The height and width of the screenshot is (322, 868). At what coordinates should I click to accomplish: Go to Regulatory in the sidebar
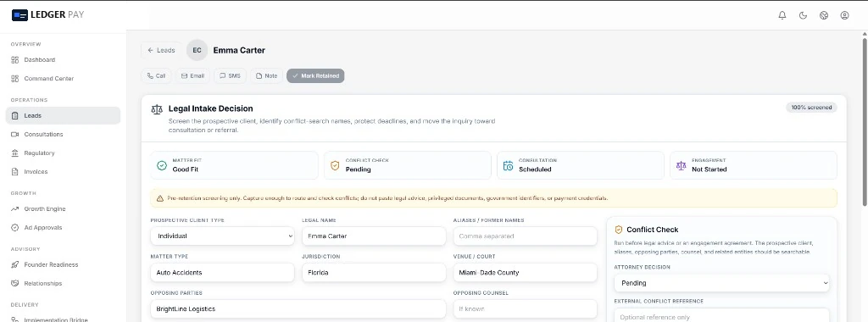pos(63,153)
